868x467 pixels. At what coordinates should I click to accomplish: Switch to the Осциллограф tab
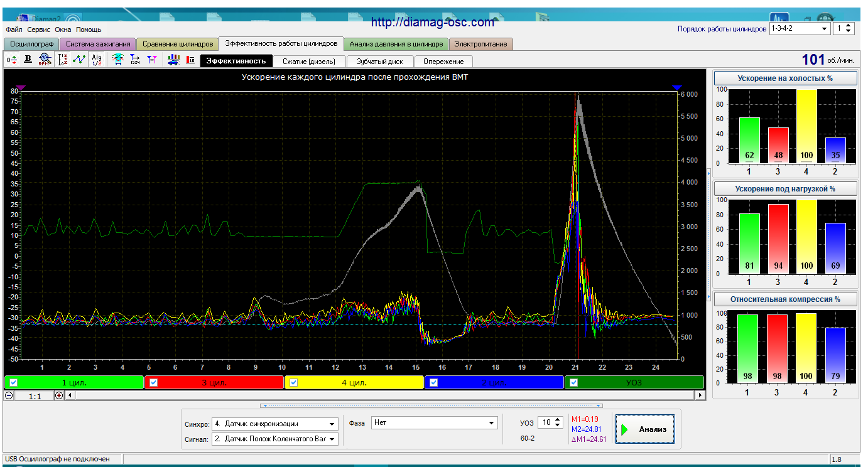(31, 44)
